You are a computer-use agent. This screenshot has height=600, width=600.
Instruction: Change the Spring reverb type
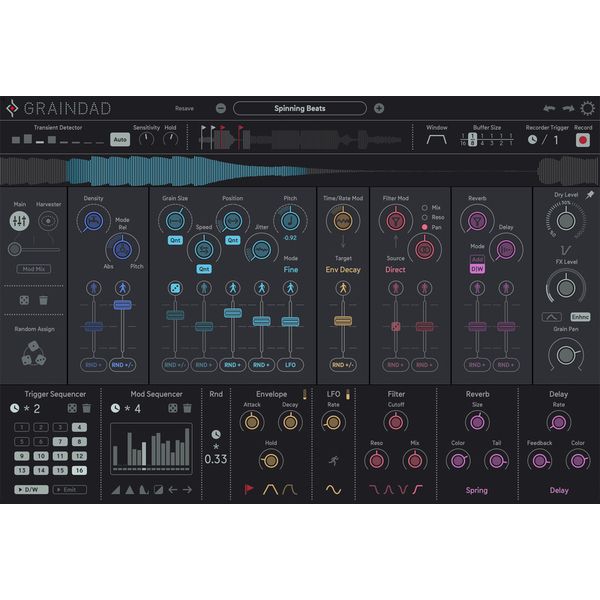(x=477, y=490)
